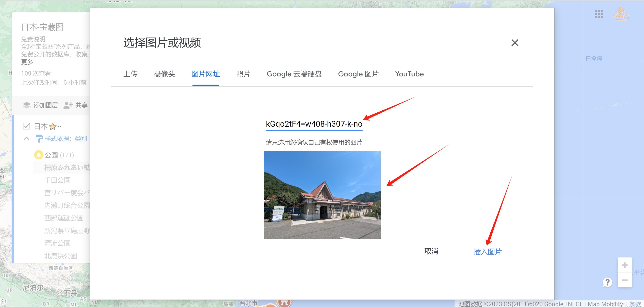Toggle the 日本 layer checkbox
The height and width of the screenshot is (307, 644).
[x=27, y=126]
